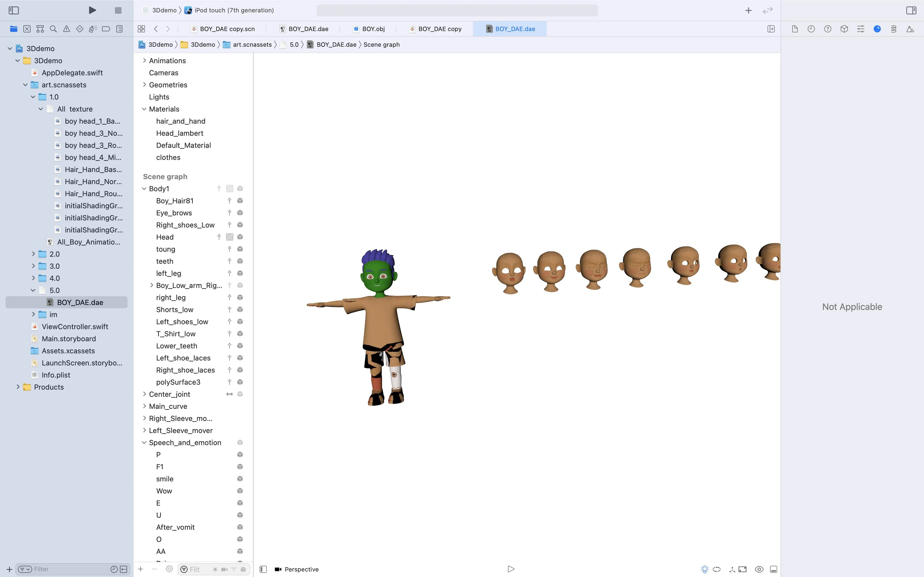Open the Find navigator magnifier icon

53,29
